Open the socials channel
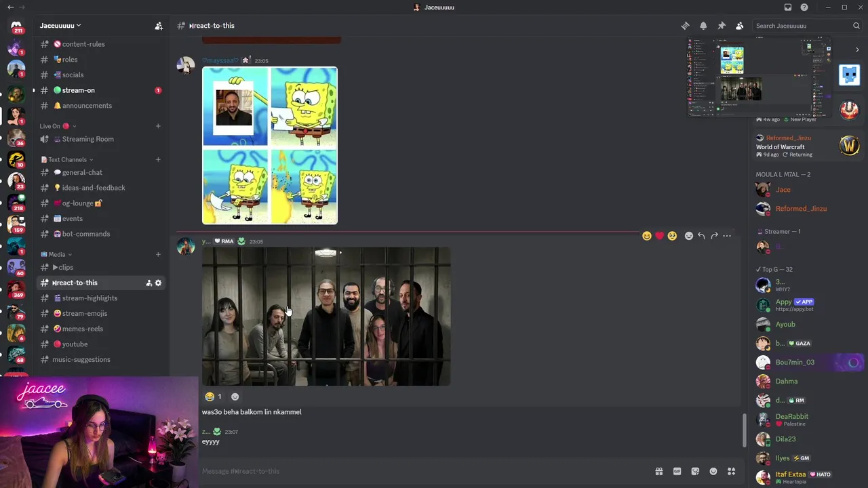The height and width of the screenshot is (488, 868). point(100,75)
